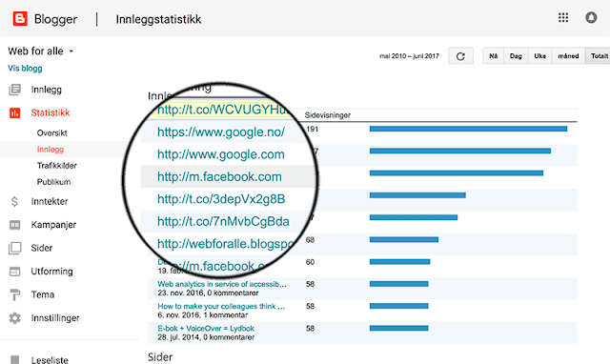Click the Leseliste bookmark icon
This screenshot has width=610, height=364.
(x=15, y=360)
